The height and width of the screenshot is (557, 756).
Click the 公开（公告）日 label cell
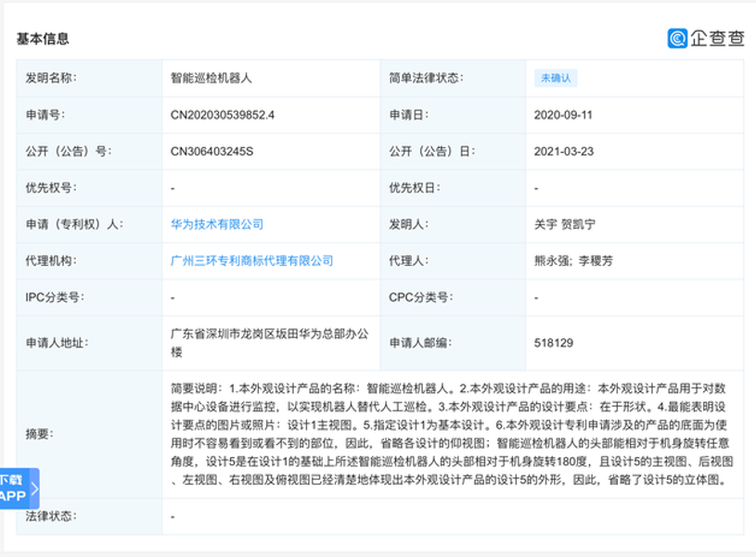453,151
